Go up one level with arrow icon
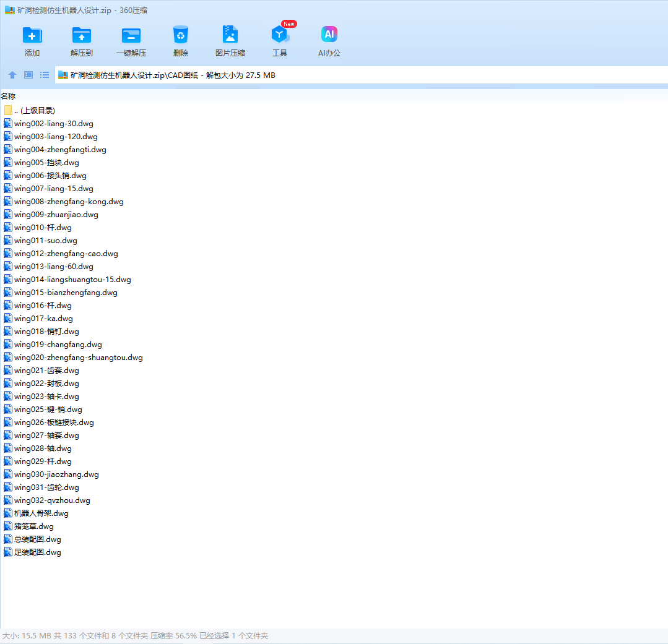 (x=12, y=75)
